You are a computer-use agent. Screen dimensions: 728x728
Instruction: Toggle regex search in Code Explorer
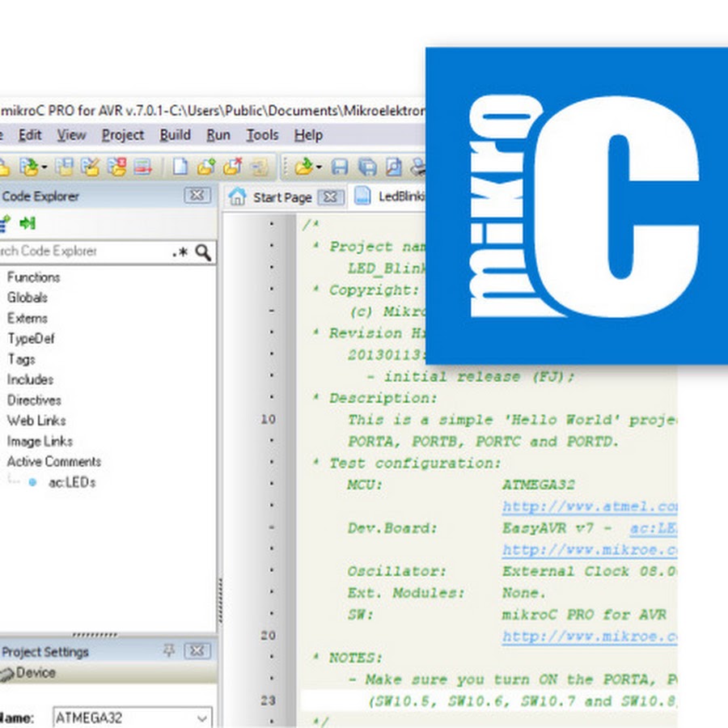180,252
